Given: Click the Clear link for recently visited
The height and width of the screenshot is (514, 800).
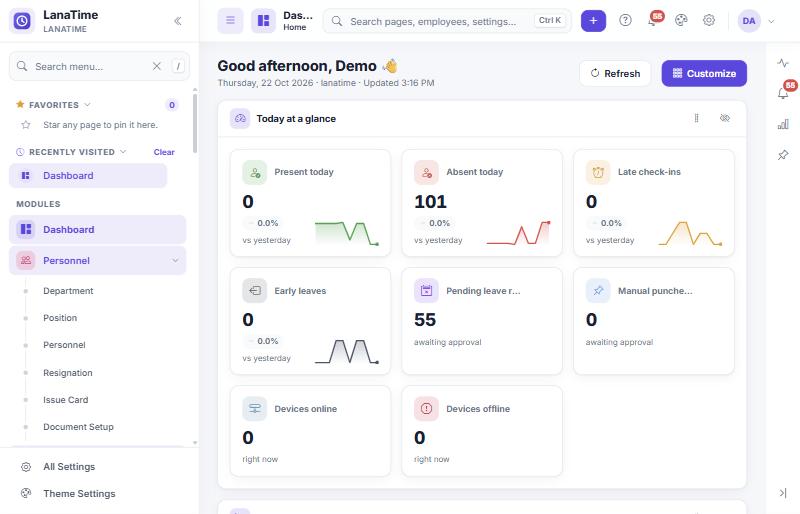Looking at the screenshot, I should [164, 152].
